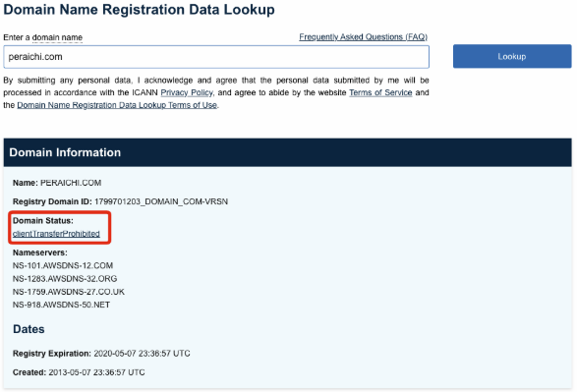Click the Nameservers label
Image resolution: width=577 pixels, height=392 pixels.
point(40,252)
